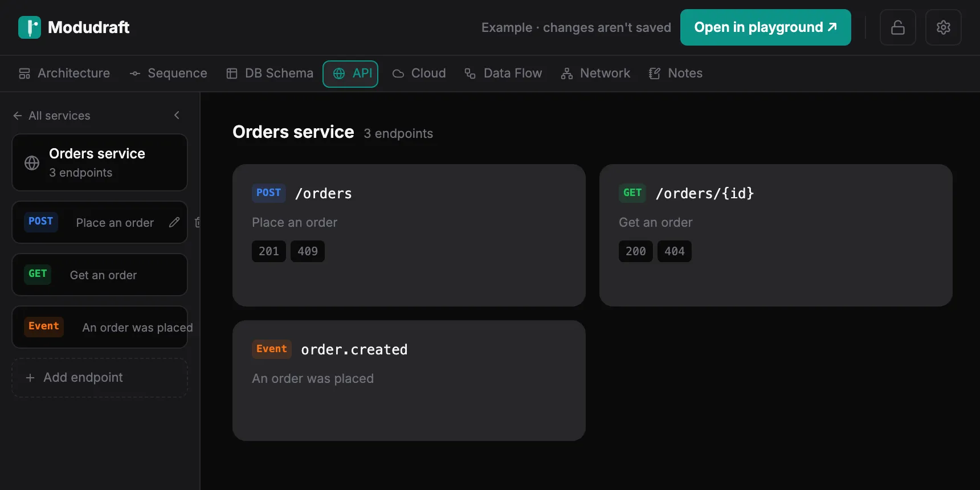Image resolution: width=980 pixels, height=490 pixels.
Task: Click Open in playground button
Action: click(x=766, y=27)
